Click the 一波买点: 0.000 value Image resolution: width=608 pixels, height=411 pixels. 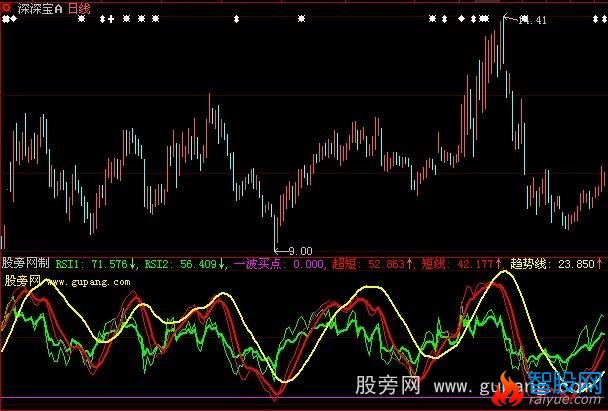click(x=279, y=264)
